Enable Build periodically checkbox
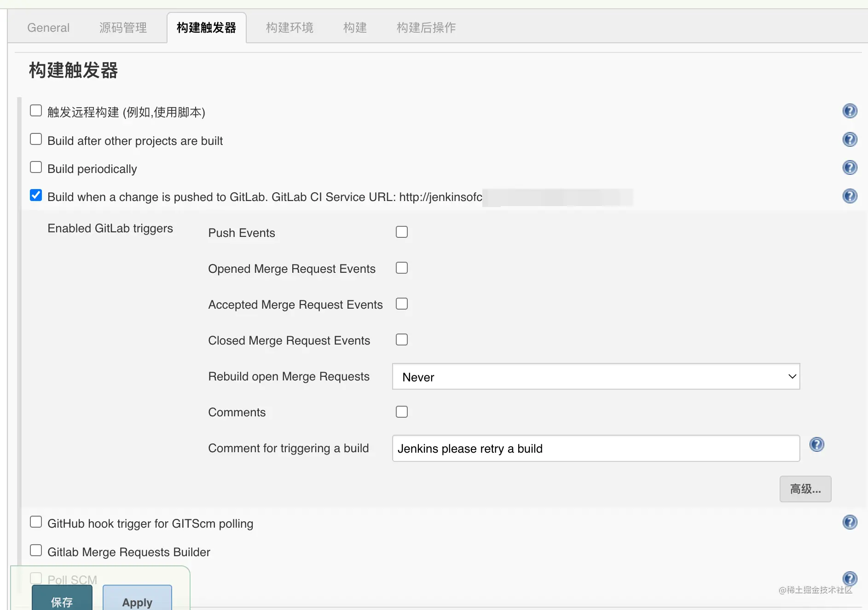868x610 pixels. (x=36, y=167)
